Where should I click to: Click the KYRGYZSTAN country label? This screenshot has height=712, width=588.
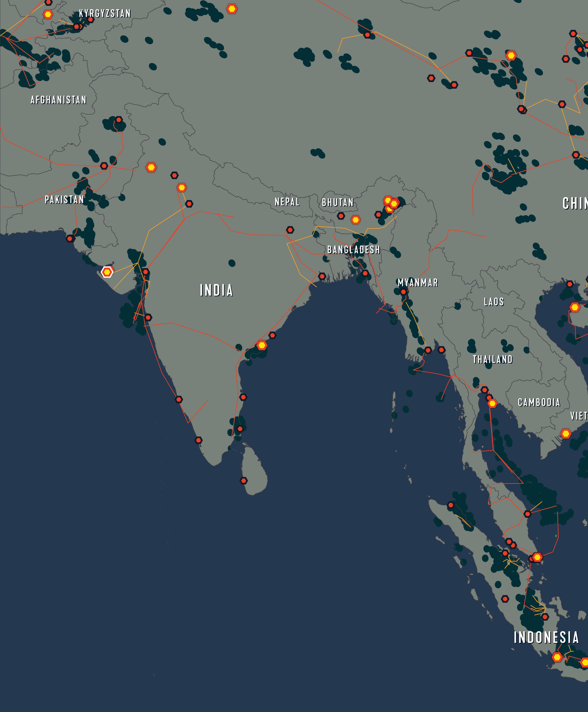click(105, 13)
